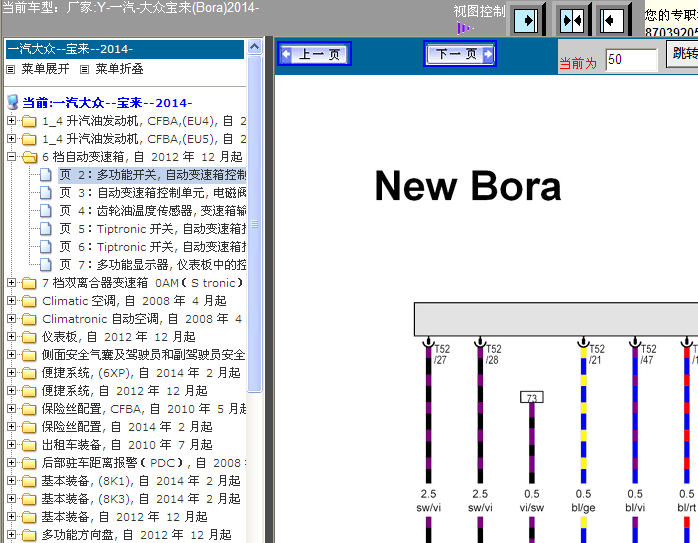Click T52/47 connector pin label
The image size is (698, 543).
point(648,354)
